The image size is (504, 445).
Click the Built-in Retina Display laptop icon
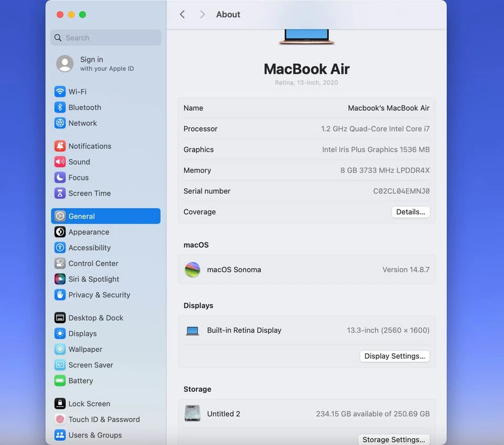192,331
